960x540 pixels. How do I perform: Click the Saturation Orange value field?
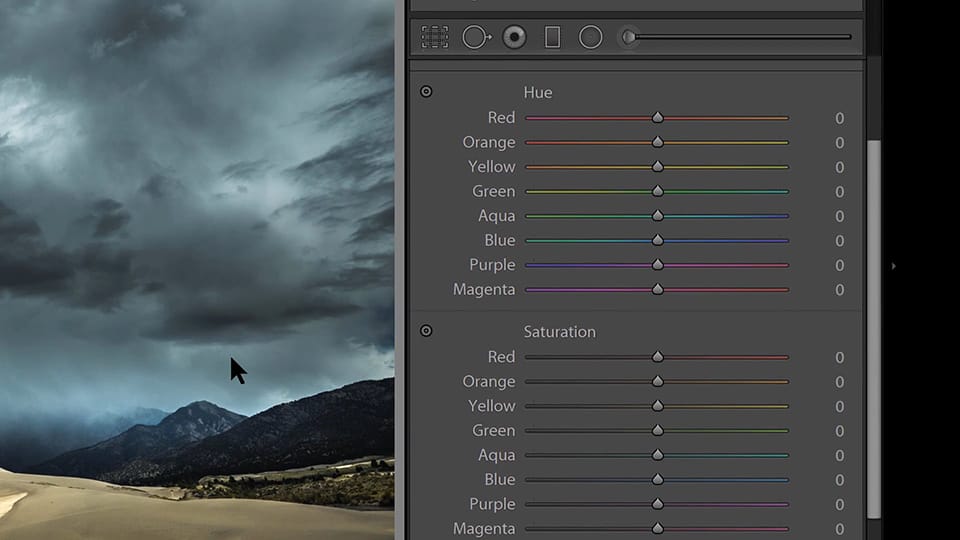pos(839,382)
